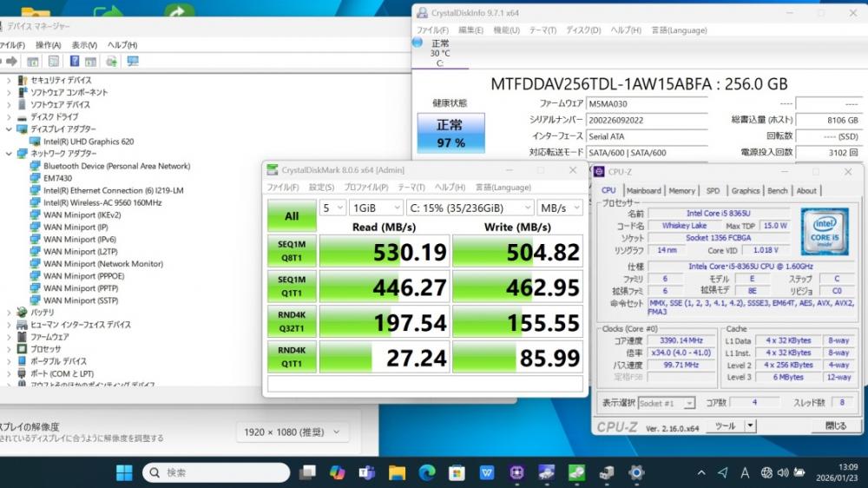868x488 pixels.
Task: Click the forward arrow in Device Manager toolbar
Action: 11,61
